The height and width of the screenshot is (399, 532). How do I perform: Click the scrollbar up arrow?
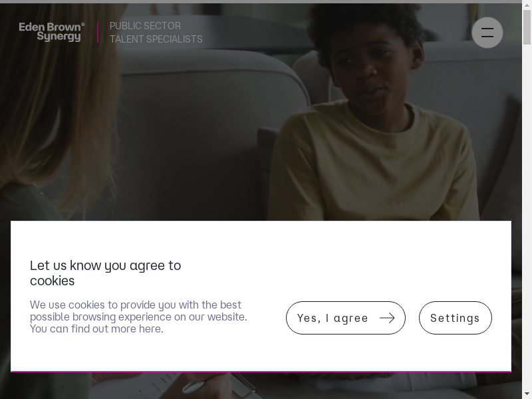coord(527,5)
